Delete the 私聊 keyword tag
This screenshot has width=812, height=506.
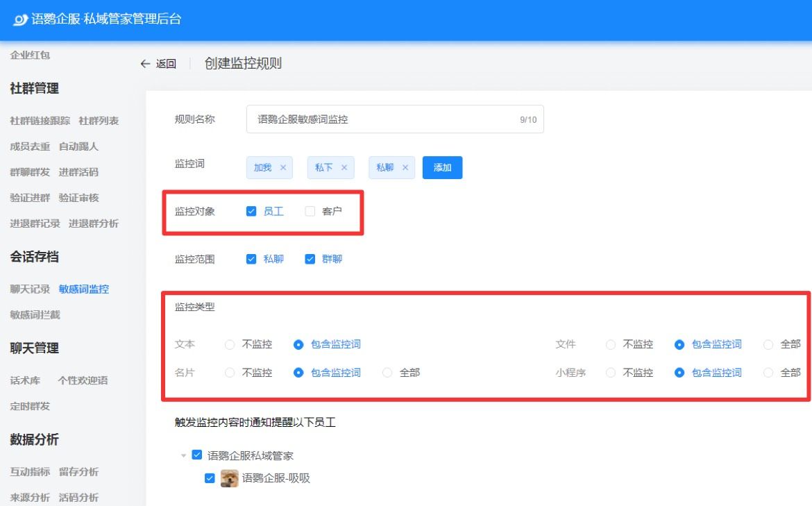click(405, 168)
